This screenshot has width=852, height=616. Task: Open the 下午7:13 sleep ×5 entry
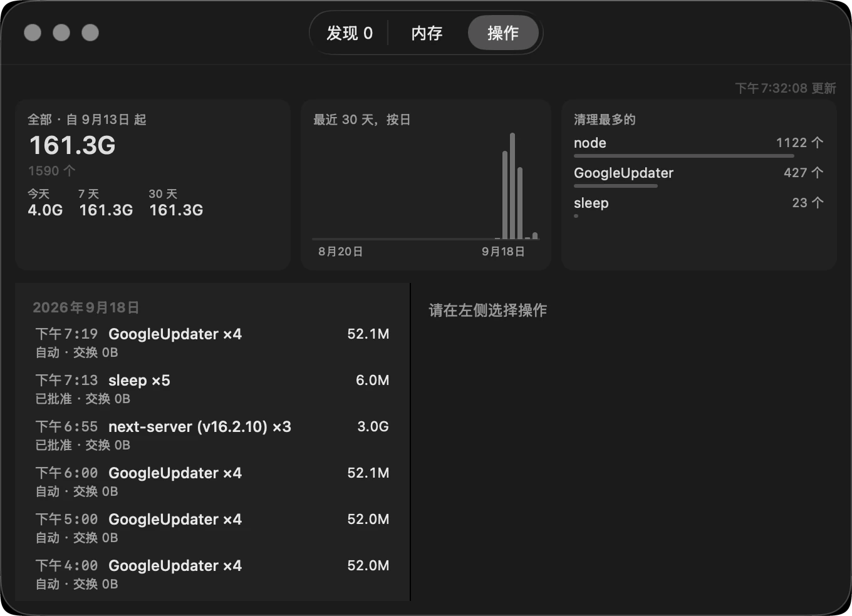(212, 389)
